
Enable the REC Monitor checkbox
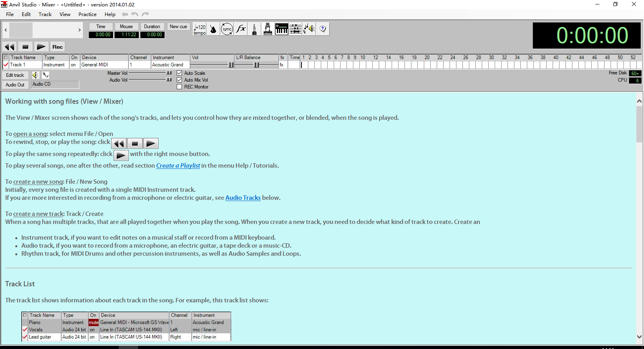point(180,87)
